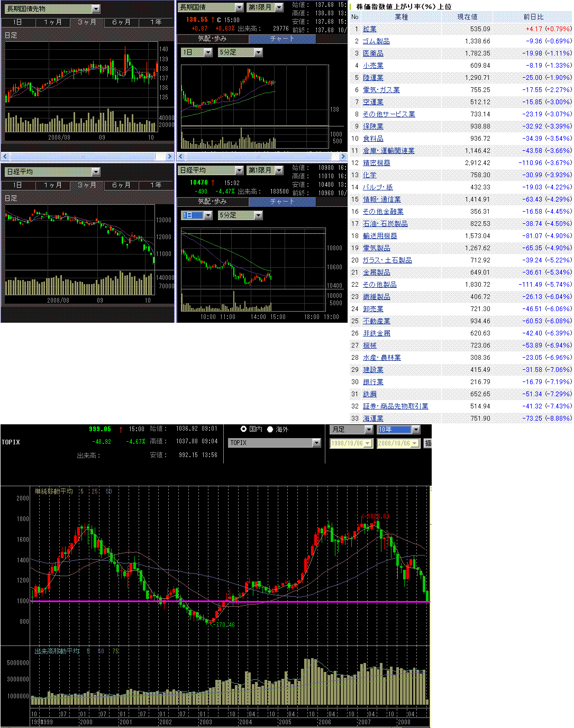Image resolution: width=574 pixels, height=728 pixels.
Task: Click left scroll arrow under 長期国債先物 chart
Action: (x=5, y=157)
